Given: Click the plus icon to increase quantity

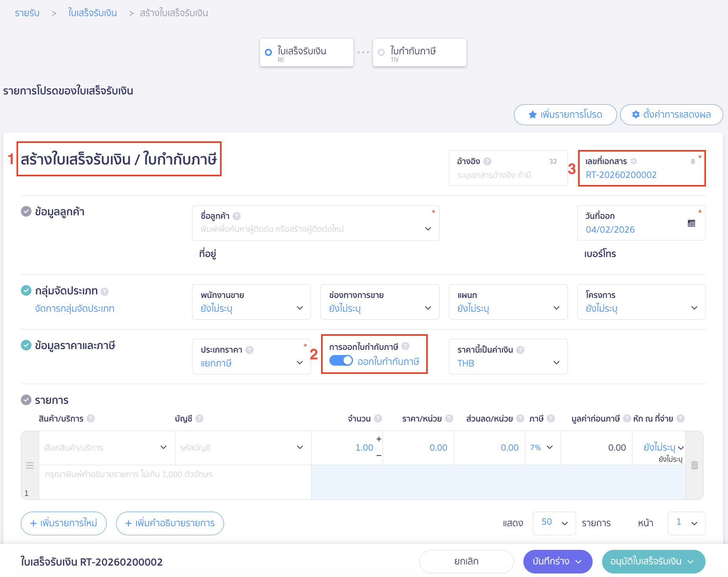Looking at the screenshot, I should tap(379, 439).
